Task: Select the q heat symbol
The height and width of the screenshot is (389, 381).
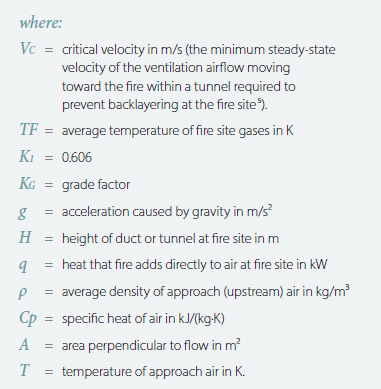Action: point(23,265)
